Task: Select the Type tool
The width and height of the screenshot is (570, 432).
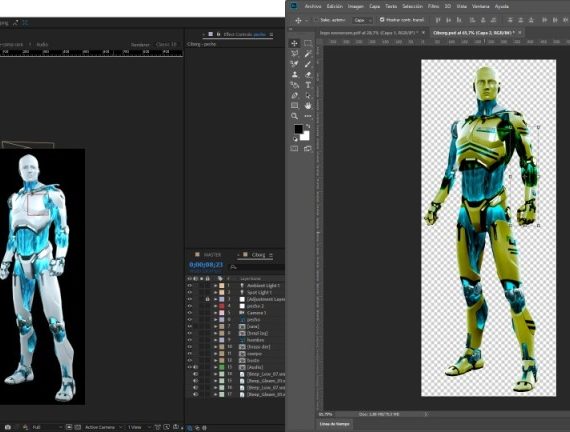Action: click(308, 85)
